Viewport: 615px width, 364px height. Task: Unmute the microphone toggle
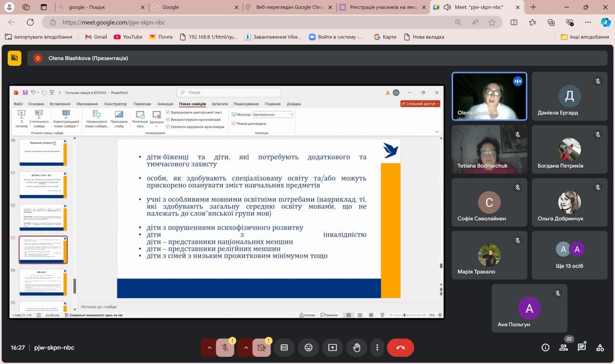tap(225, 348)
